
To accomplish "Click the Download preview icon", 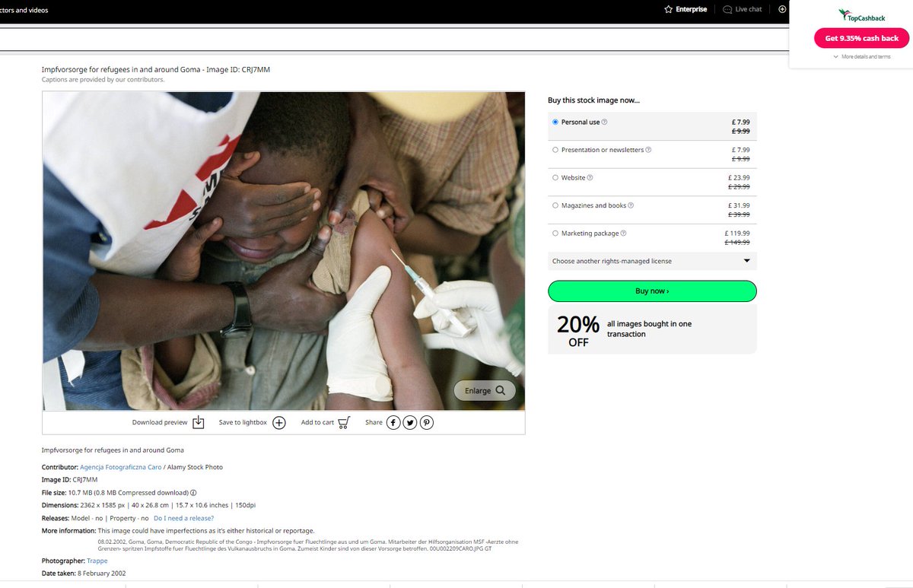I will pyautogui.click(x=199, y=422).
